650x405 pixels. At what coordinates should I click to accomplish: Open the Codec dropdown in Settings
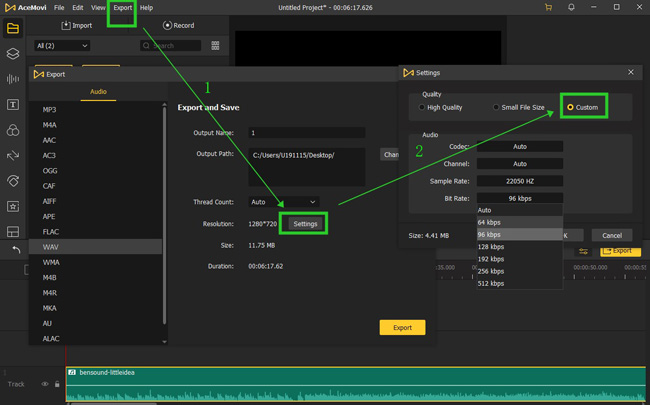point(520,146)
